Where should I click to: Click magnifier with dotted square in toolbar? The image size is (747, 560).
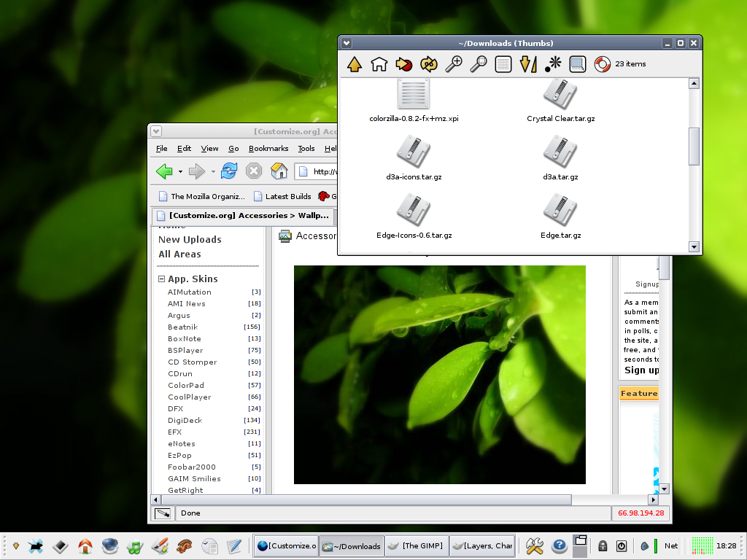pyautogui.click(x=479, y=64)
